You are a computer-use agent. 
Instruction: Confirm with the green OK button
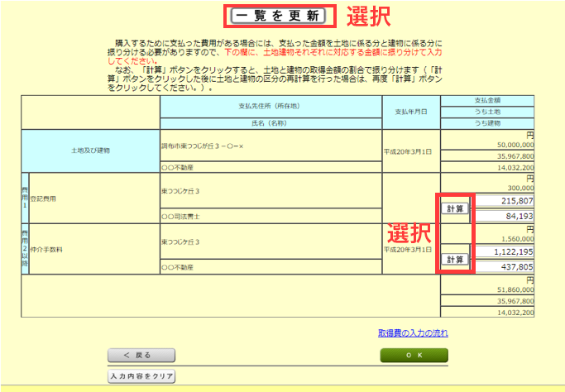pyautogui.click(x=414, y=355)
